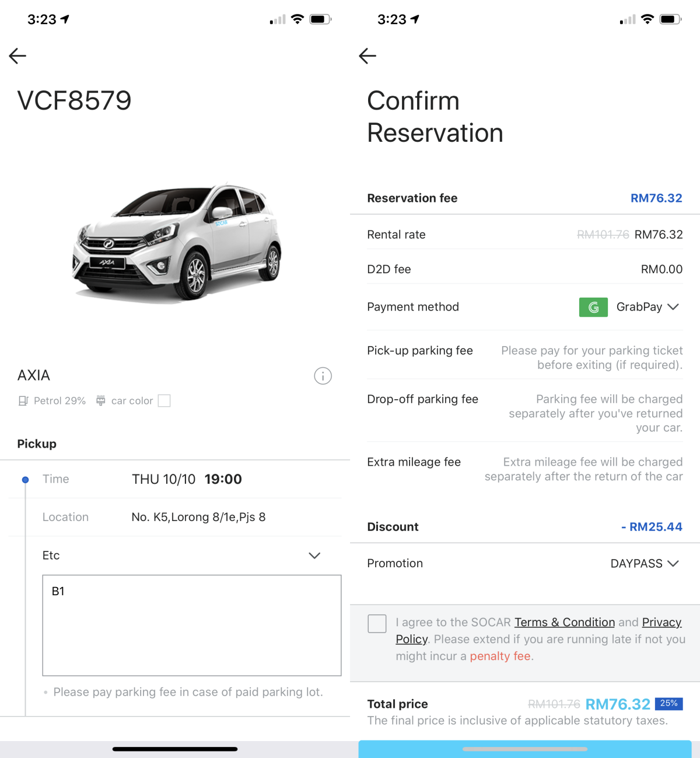The width and height of the screenshot is (700, 758).
Task: Select the pickup time THU 10/10 19:00
Action: coord(187,480)
